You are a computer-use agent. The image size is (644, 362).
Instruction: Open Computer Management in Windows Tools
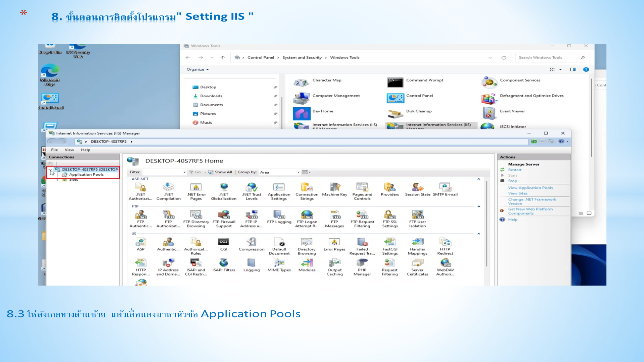click(327, 98)
